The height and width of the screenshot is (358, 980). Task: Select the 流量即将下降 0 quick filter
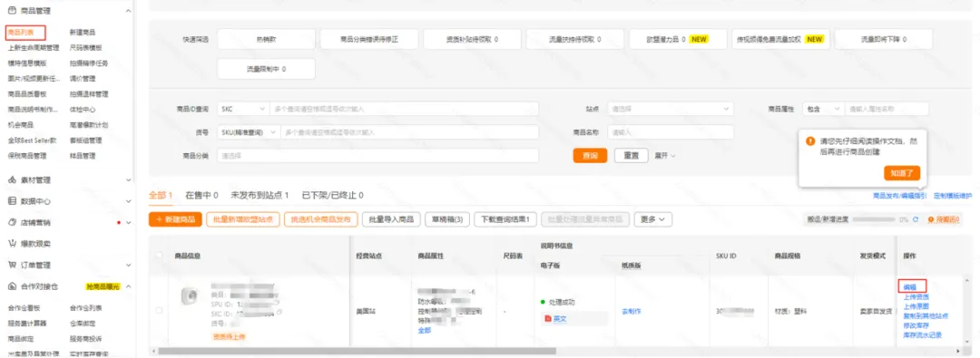tap(883, 39)
